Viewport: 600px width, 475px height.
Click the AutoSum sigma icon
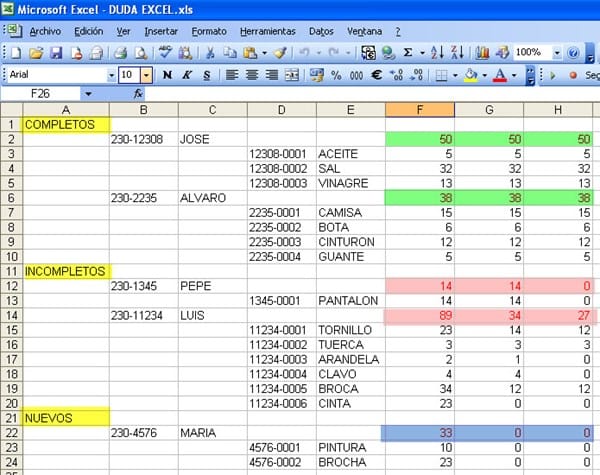(x=408, y=52)
